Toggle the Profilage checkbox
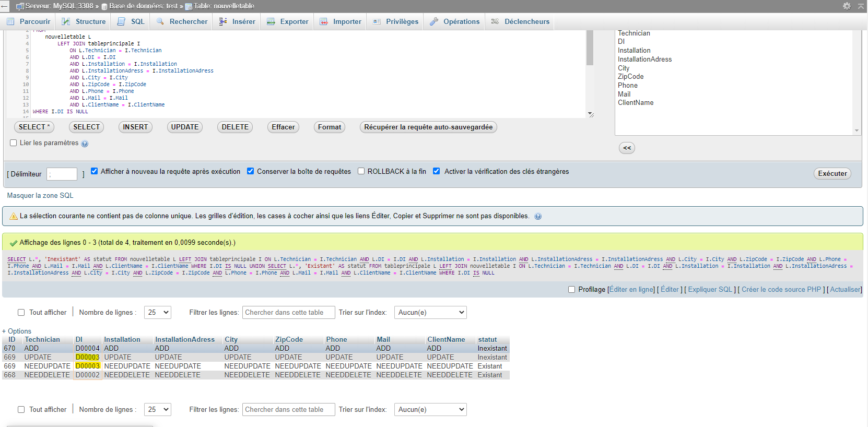This screenshot has width=868, height=427. click(571, 290)
